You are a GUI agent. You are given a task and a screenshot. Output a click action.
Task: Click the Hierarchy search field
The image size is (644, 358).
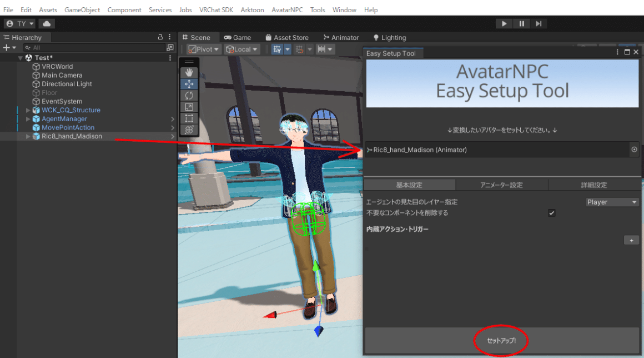coord(94,48)
